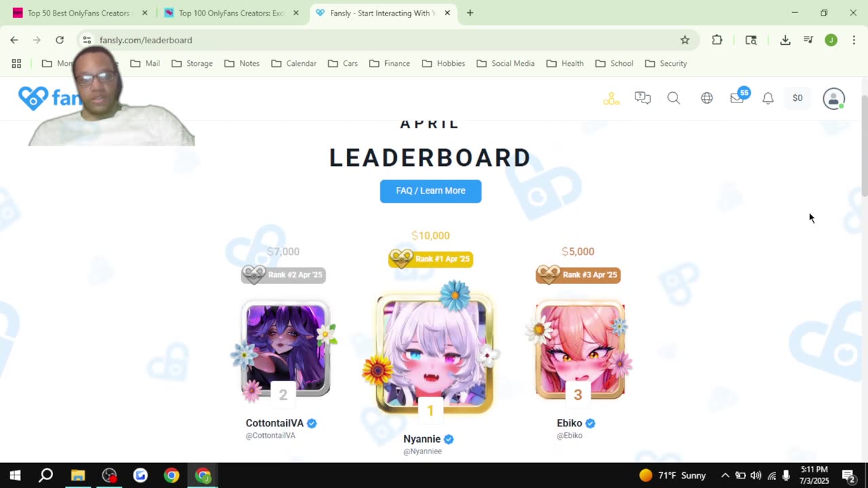The height and width of the screenshot is (488, 868).
Task: Open Chrome extensions puzzle icon
Action: pos(717,40)
